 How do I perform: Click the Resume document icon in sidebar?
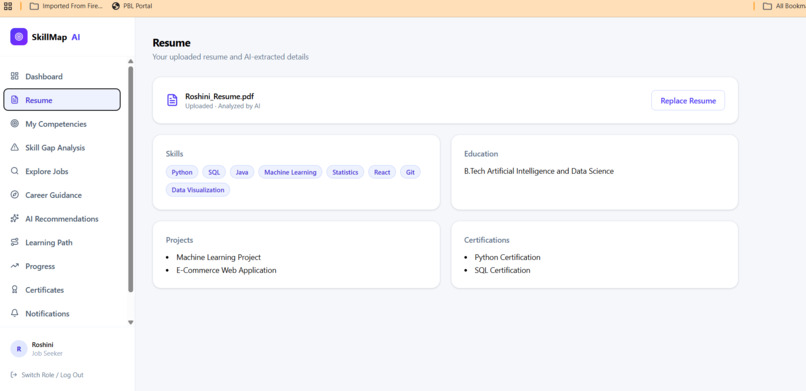coord(14,100)
